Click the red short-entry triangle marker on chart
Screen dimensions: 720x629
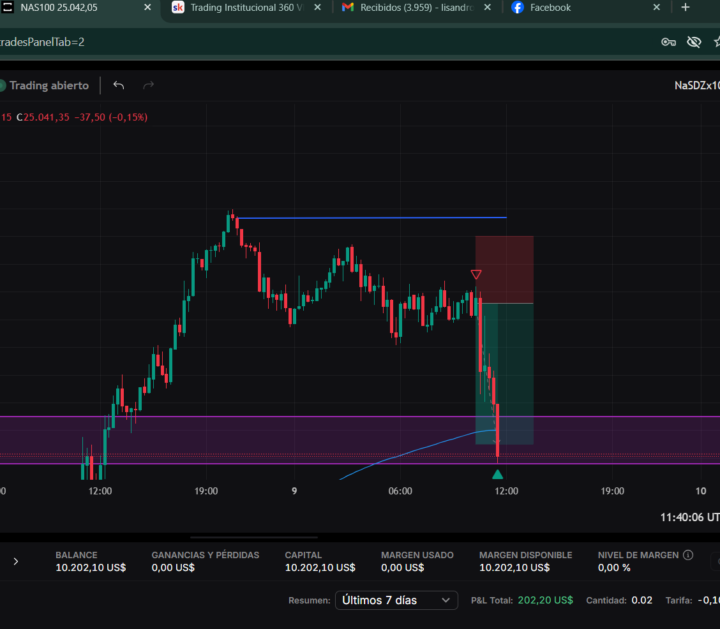click(476, 274)
